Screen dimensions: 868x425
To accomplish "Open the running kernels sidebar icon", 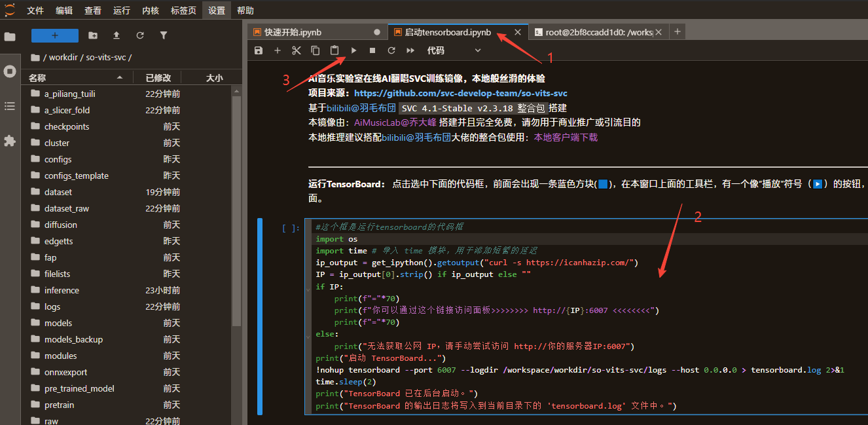I will [x=10, y=71].
